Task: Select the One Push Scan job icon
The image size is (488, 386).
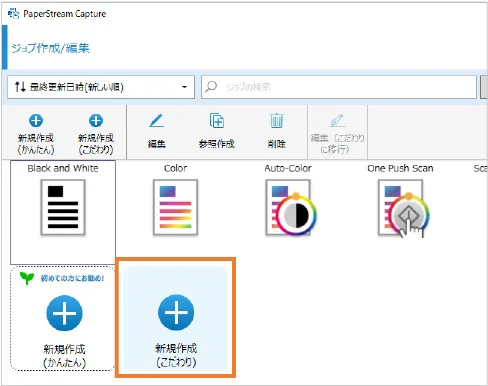Action: coord(403,208)
